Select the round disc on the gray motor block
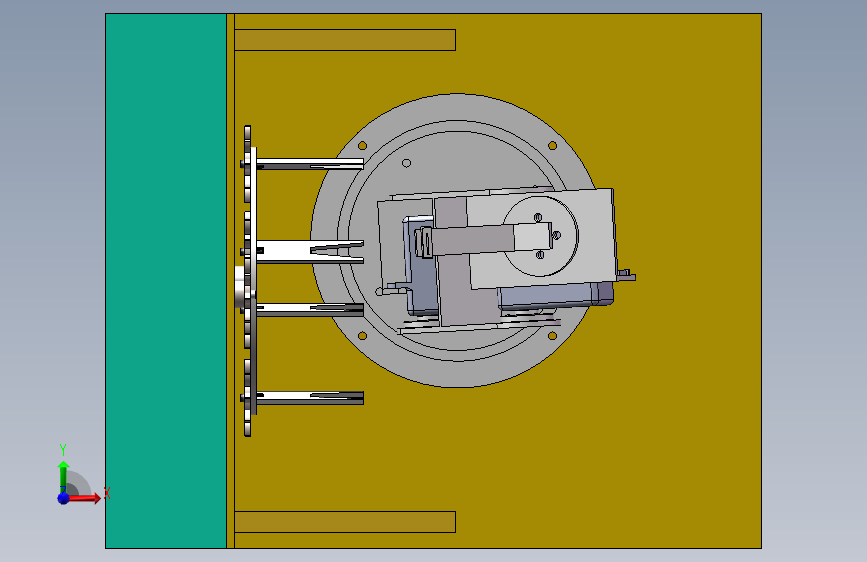The height and width of the screenshot is (562, 867). [540, 236]
